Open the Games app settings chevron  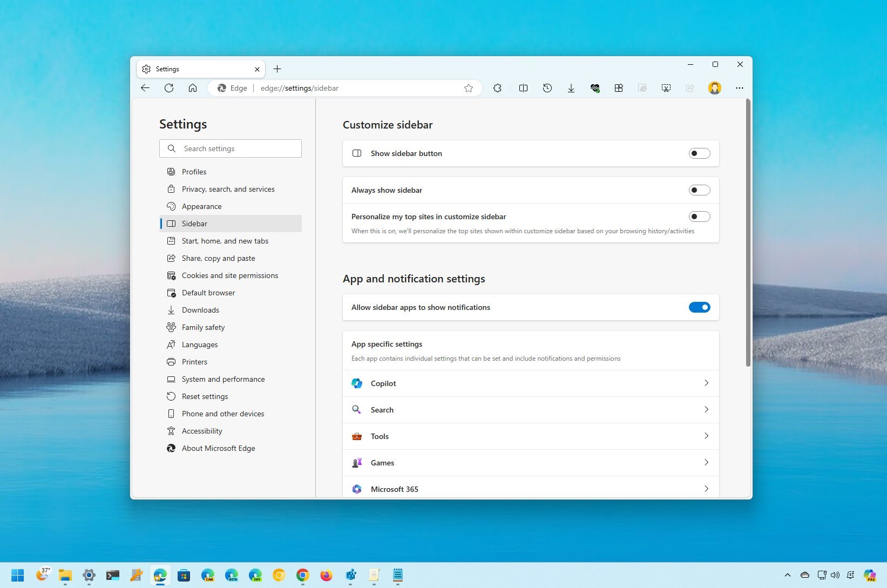[x=706, y=462]
